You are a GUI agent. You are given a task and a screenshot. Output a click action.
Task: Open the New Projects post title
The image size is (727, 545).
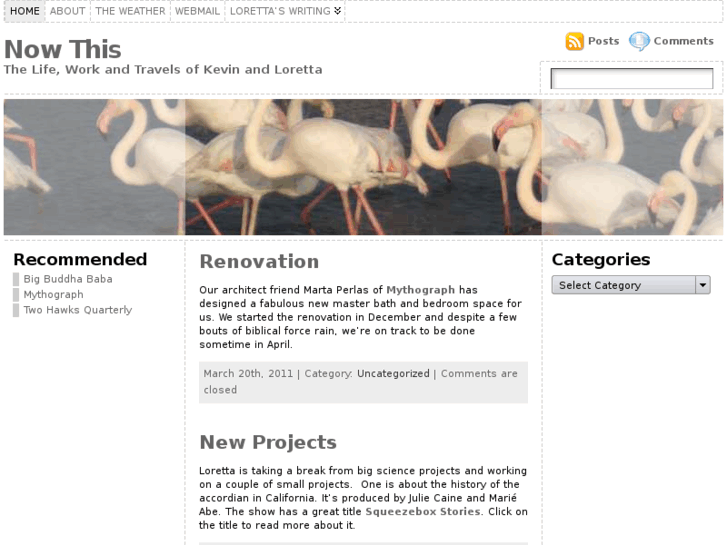[x=268, y=442]
